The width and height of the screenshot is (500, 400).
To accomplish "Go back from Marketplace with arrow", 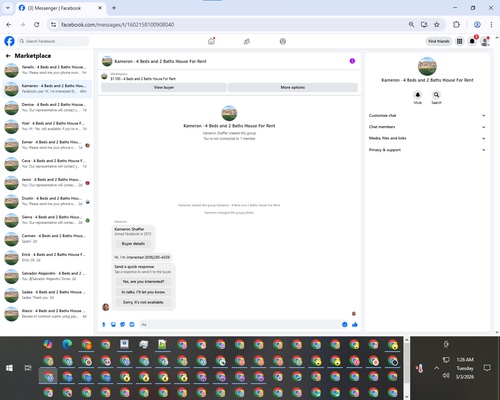I will click(8, 56).
